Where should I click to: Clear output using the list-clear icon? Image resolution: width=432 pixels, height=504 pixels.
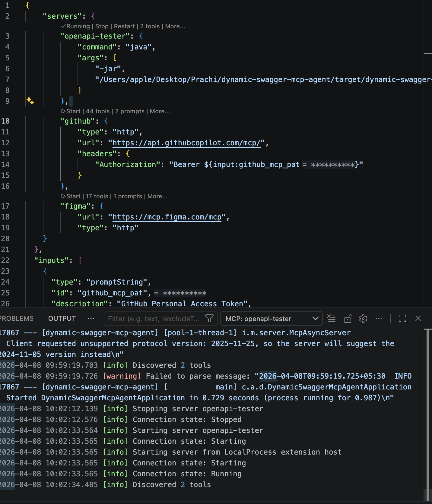coord(331,318)
